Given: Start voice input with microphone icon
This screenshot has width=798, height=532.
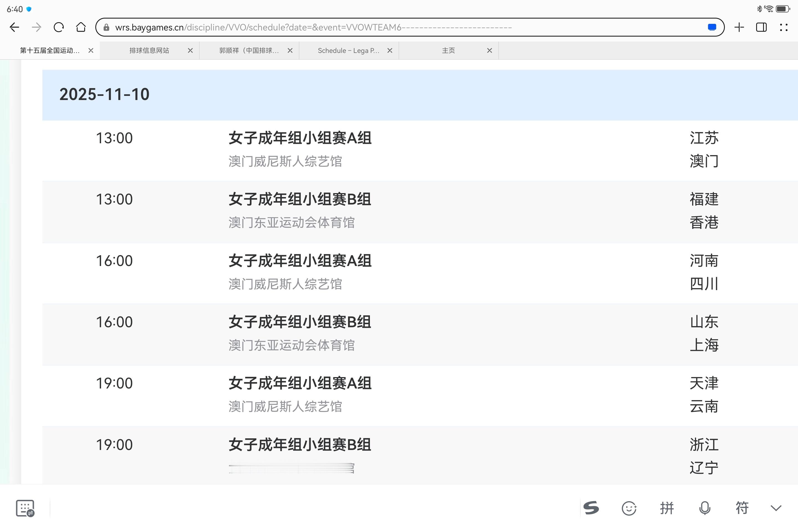Looking at the screenshot, I should tap(705, 508).
